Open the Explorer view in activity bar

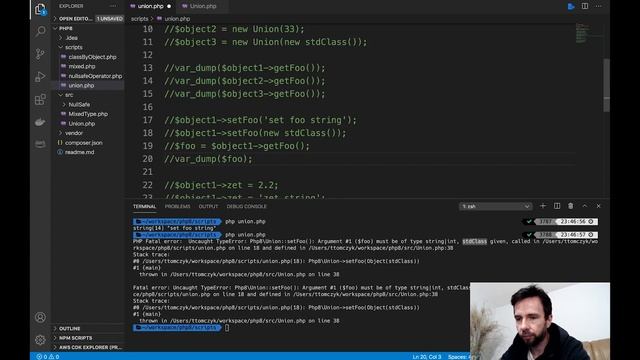pyautogui.click(x=40, y=9)
